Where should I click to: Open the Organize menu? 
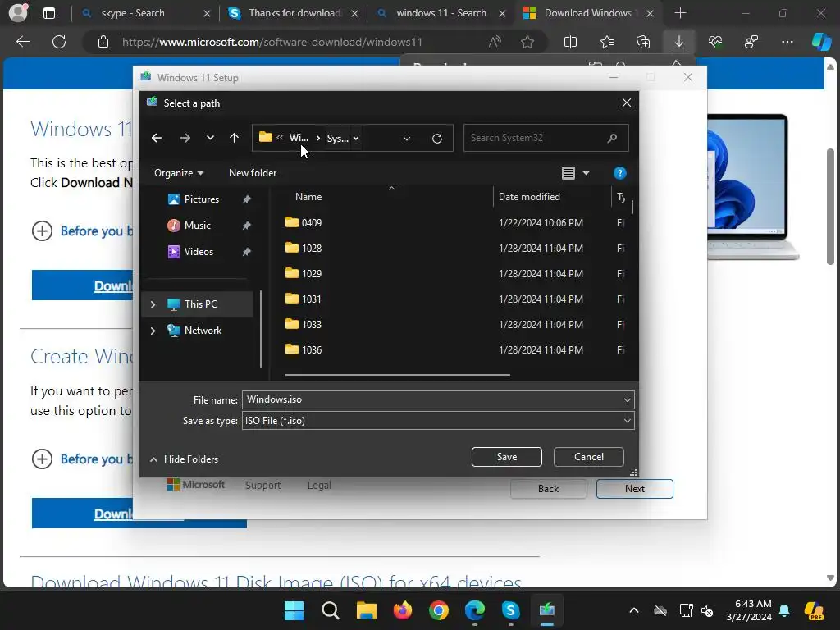point(178,173)
